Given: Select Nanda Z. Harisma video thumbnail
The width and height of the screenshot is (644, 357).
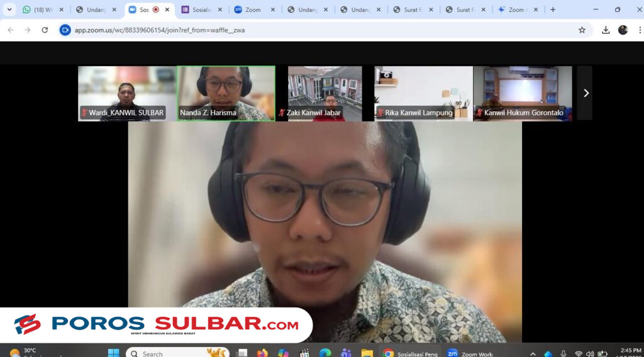Looking at the screenshot, I should click(226, 93).
